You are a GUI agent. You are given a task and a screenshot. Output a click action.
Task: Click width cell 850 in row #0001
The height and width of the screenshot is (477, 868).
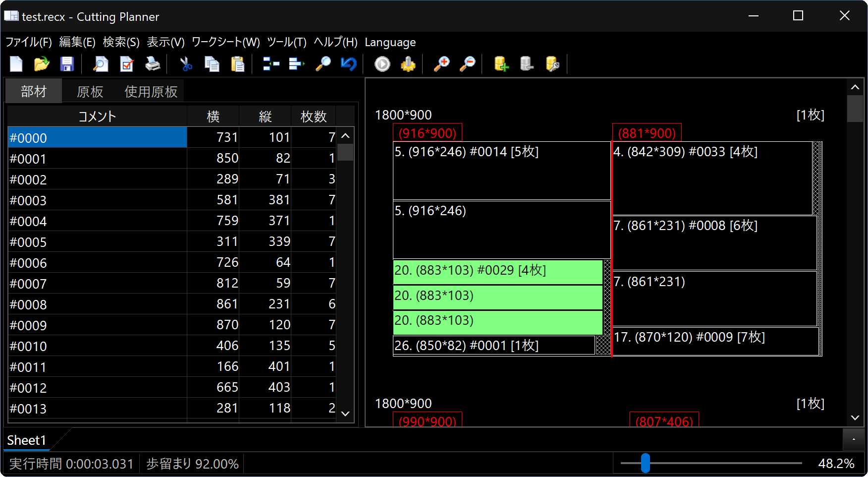[213, 158]
